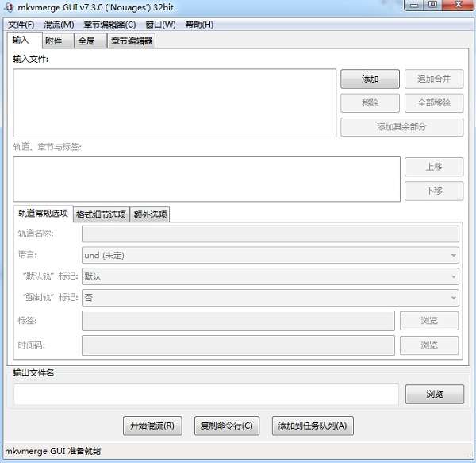Switch to the 章节编辑器 tab
This screenshot has width=476, height=463.
tap(132, 41)
